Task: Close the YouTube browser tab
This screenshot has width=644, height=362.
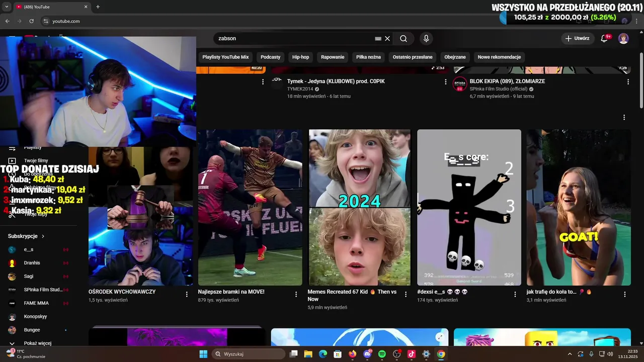Action: [x=86, y=7]
